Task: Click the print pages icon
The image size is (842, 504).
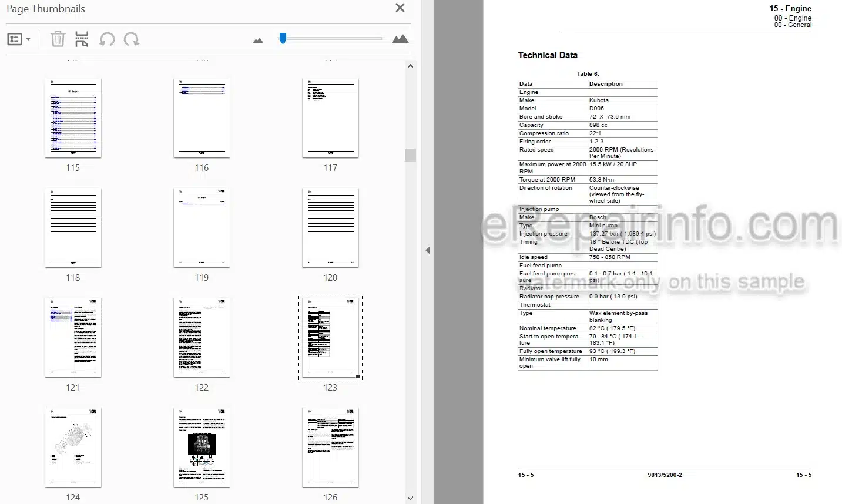Action: (x=82, y=39)
